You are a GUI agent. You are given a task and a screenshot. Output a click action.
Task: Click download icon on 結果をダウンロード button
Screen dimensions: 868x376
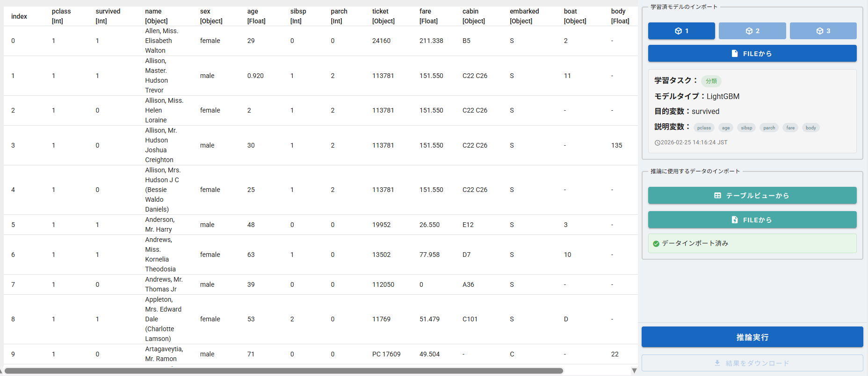point(717,363)
